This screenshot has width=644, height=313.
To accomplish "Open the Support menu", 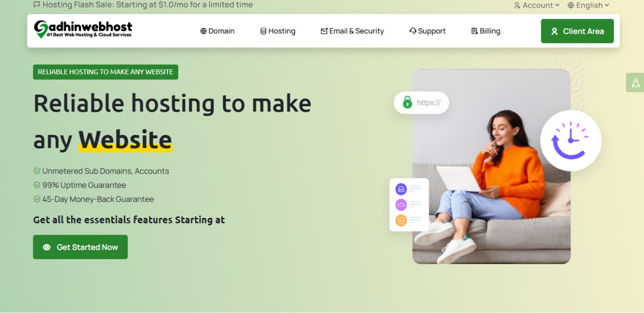I will point(428,31).
